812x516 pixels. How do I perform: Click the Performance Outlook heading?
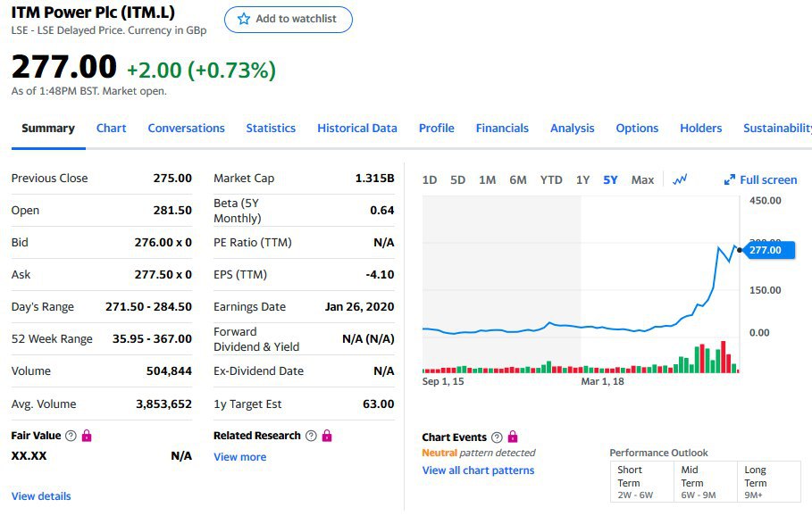(658, 453)
